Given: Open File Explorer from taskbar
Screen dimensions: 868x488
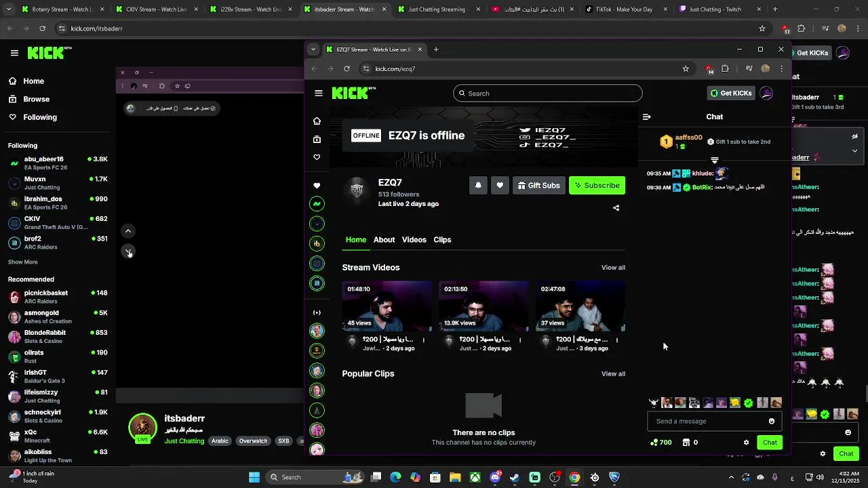Looking at the screenshot, I should tap(455, 477).
